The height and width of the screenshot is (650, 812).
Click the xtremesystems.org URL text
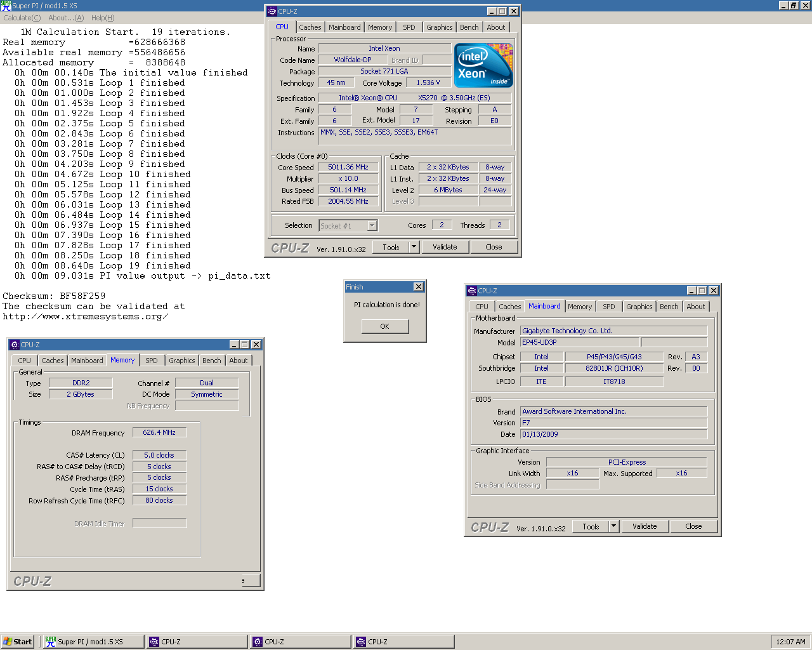point(86,316)
